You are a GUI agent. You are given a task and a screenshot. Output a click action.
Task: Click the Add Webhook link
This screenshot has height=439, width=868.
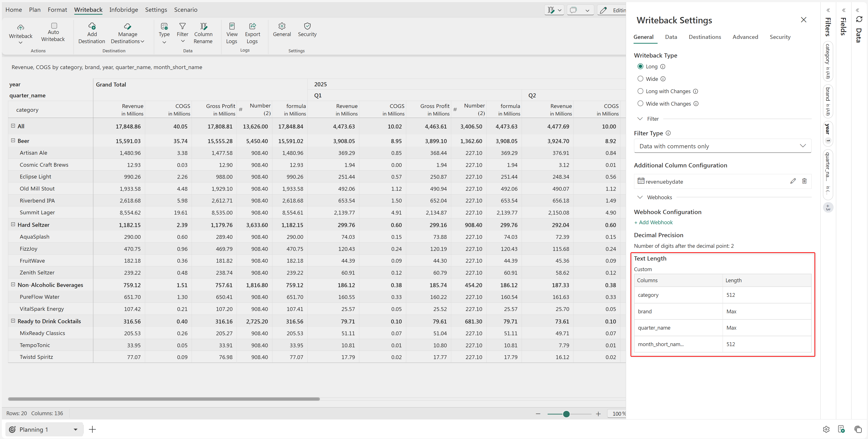click(x=653, y=222)
